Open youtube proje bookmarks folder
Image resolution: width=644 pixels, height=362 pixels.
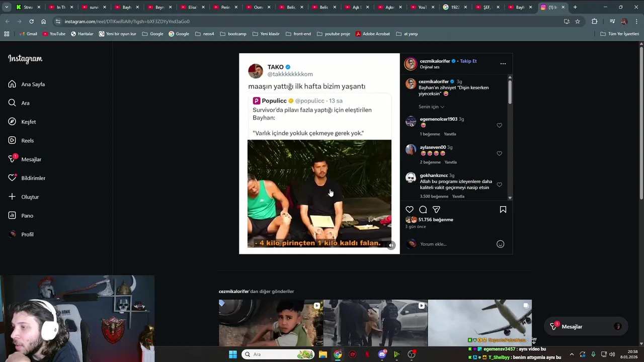point(333,34)
